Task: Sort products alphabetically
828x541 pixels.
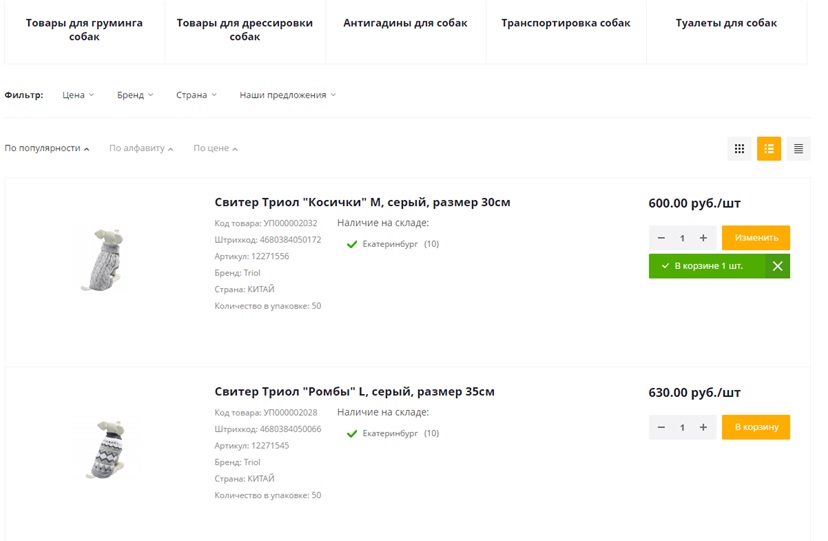Action: [141, 148]
